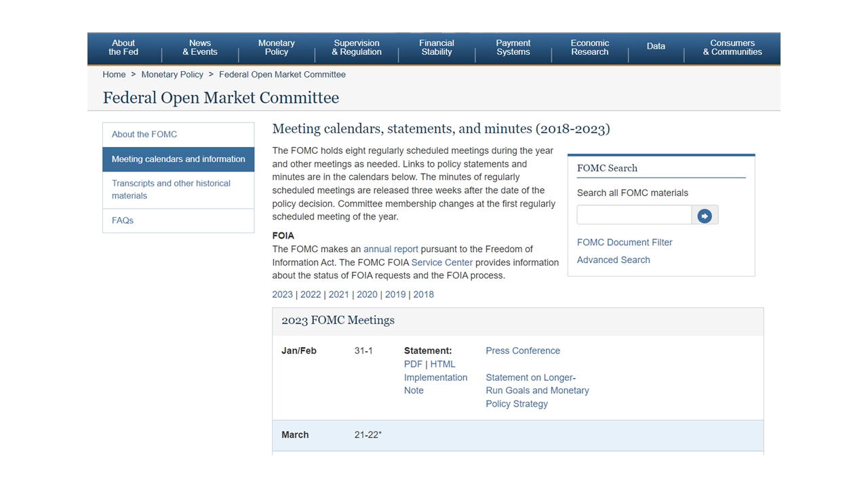Jump to 2023 meetings year link
The height and width of the screenshot is (488, 868).
click(283, 295)
